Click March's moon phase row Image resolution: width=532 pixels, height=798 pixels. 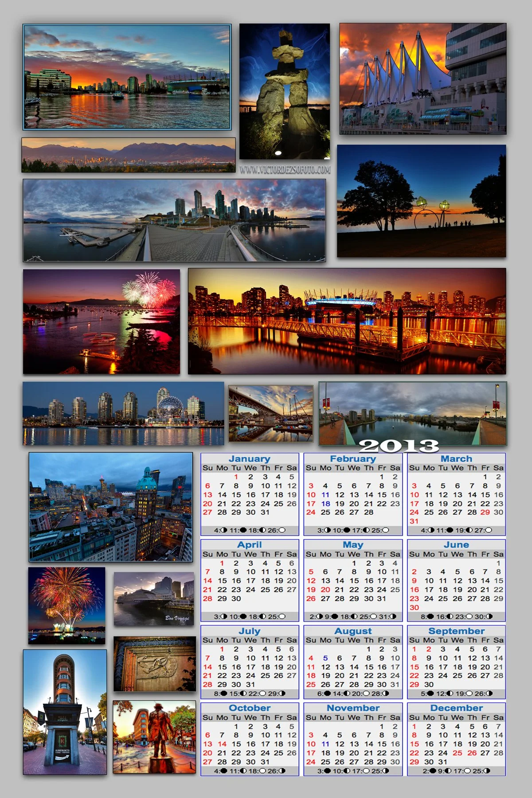pos(457,530)
